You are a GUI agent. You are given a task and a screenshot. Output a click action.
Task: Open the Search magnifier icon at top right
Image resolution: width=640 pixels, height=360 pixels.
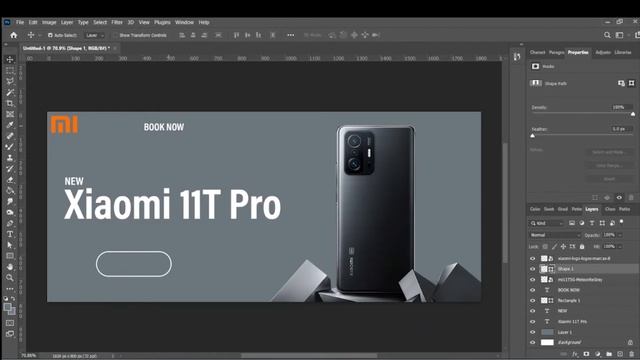point(607,35)
